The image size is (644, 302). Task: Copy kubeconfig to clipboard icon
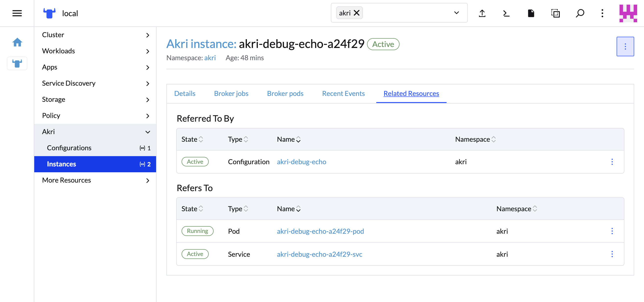click(x=555, y=13)
